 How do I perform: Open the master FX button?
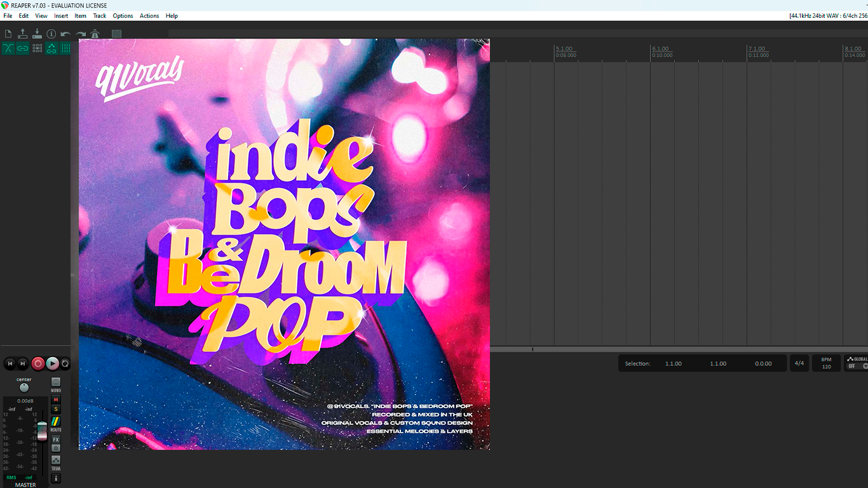pyautogui.click(x=56, y=440)
